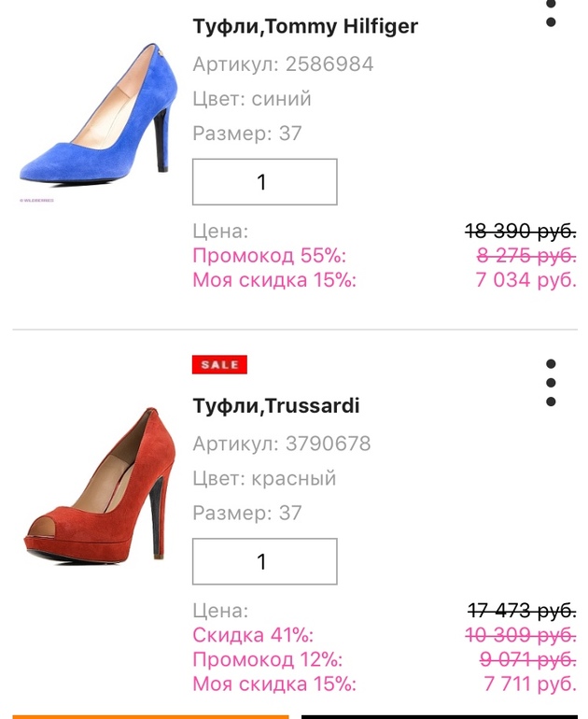Select quantity field for Tommy Hilfiger shoes
This screenshot has width=588, height=719.
(x=264, y=182)
